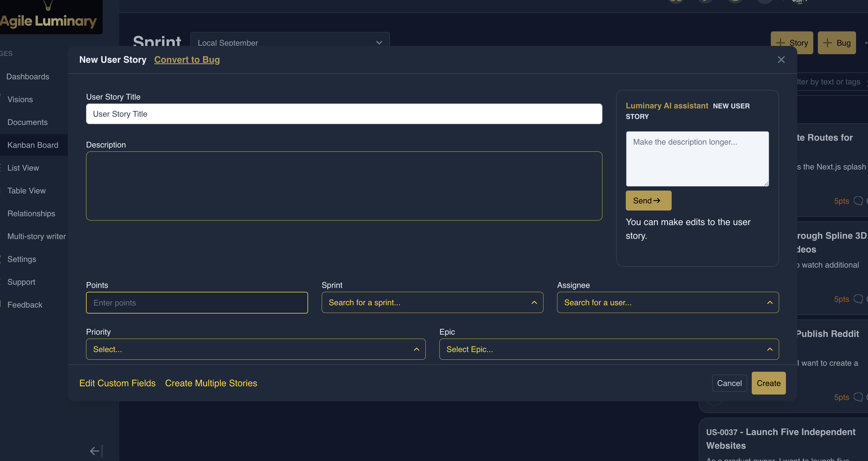
Task: Click the add Bug button
Action: click(837, 43)
